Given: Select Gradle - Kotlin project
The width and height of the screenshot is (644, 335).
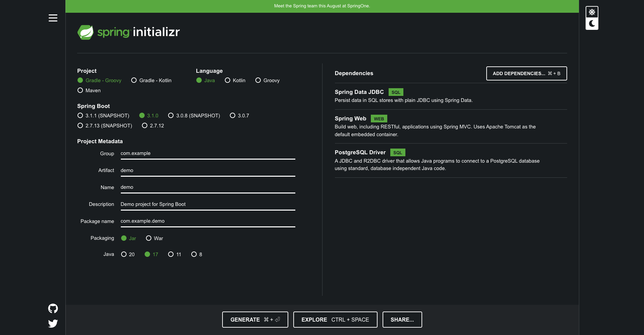Looking at the screenshot, I should (151, 80).
